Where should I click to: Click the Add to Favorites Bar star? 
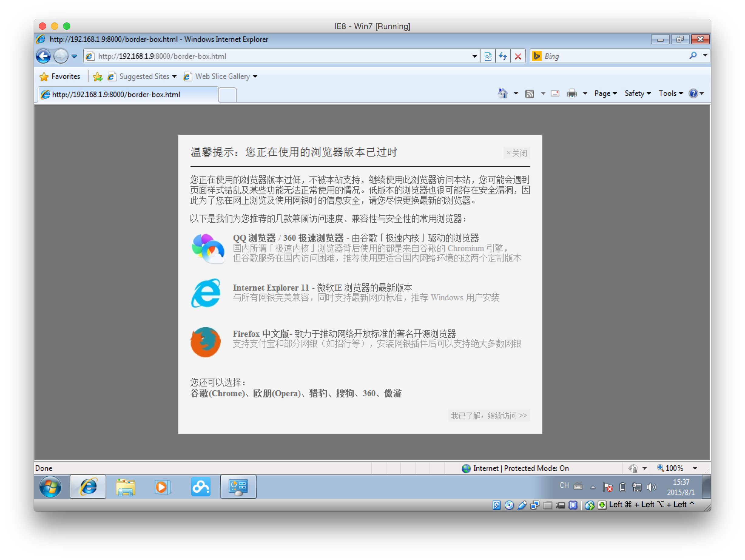pos(98,77)
